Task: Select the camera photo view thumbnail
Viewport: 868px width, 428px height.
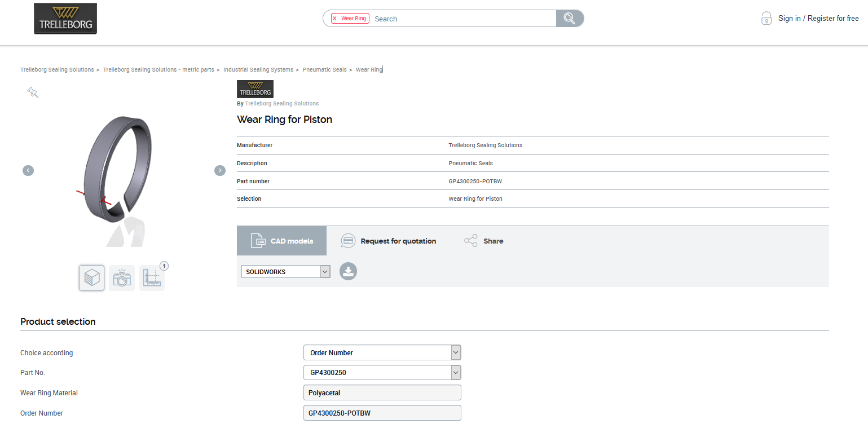Action: [122, 278]
